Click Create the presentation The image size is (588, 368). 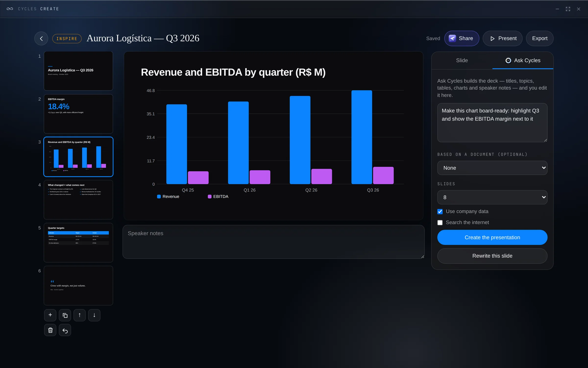pyautogui.click(x=492, y=237)
